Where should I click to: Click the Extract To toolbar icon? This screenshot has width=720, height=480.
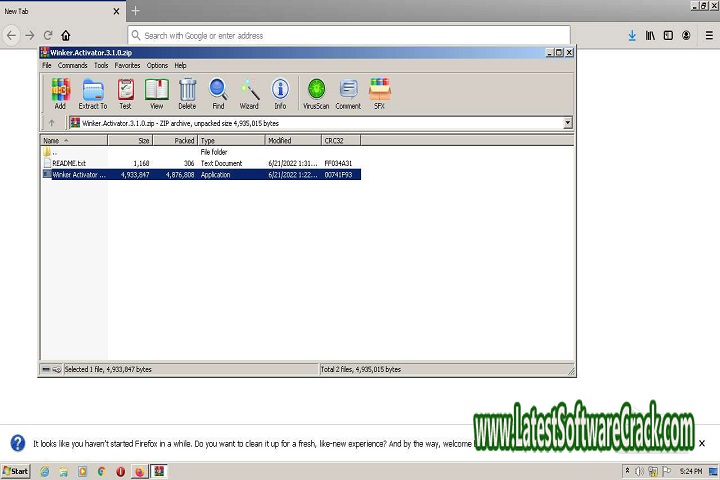[93, 94]
